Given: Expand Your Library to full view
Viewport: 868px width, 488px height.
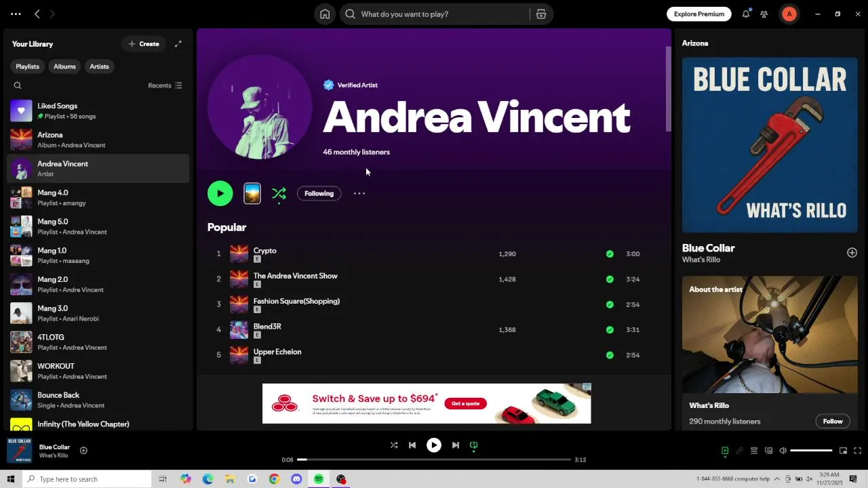Looking at the screenshot, I should click(x=178, y=44).
